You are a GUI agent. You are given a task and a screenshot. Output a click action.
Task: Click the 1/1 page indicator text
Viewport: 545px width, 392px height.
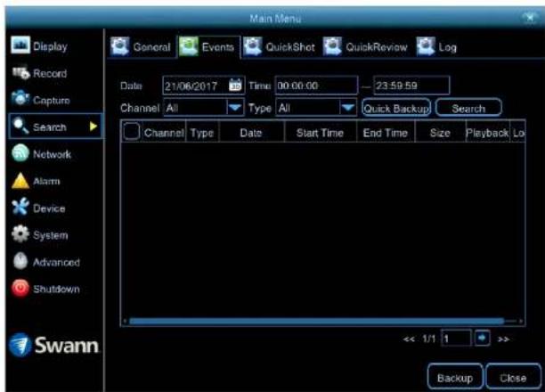click(429, 339)
